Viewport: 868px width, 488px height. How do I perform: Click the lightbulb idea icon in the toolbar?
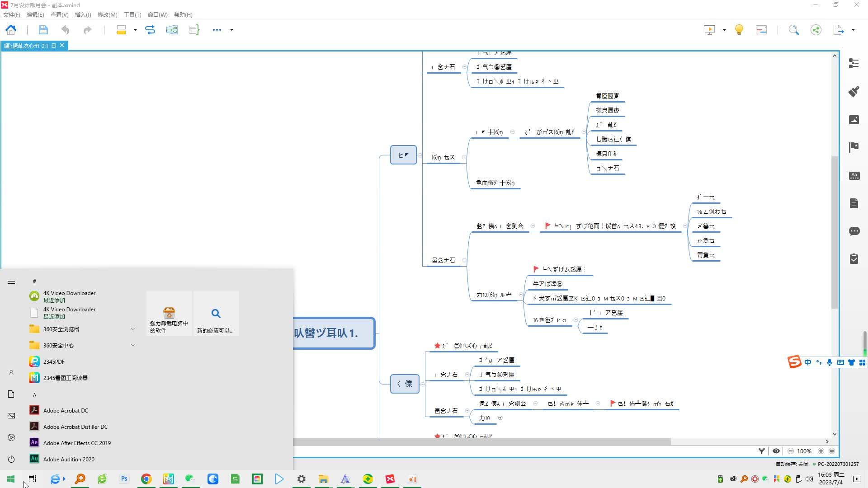click(x=739, y=30)
